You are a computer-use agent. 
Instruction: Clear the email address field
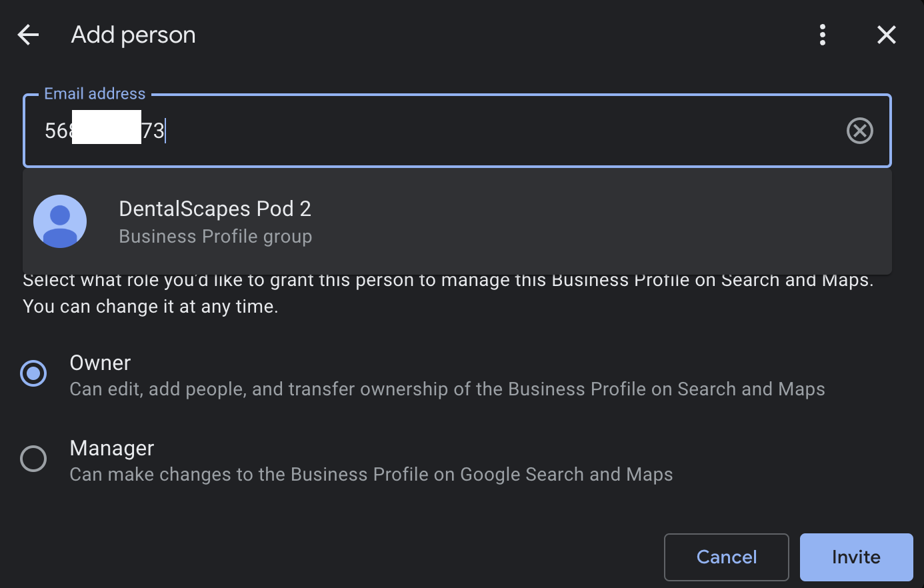(x=859, y=131)
